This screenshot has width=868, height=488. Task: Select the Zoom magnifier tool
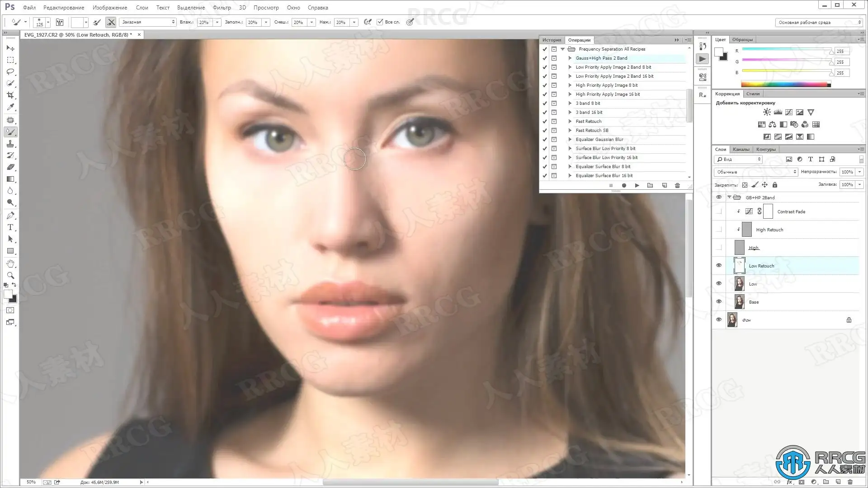pos(10,276)
